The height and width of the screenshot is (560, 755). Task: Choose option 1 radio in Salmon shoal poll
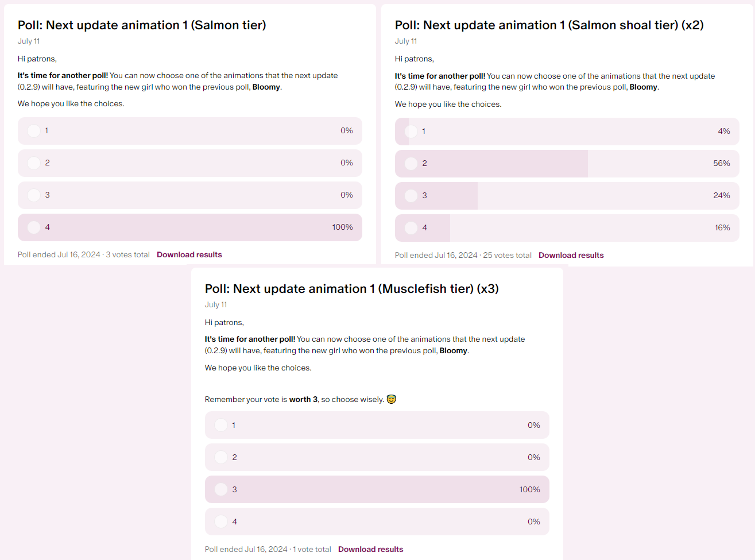(411, 132)
